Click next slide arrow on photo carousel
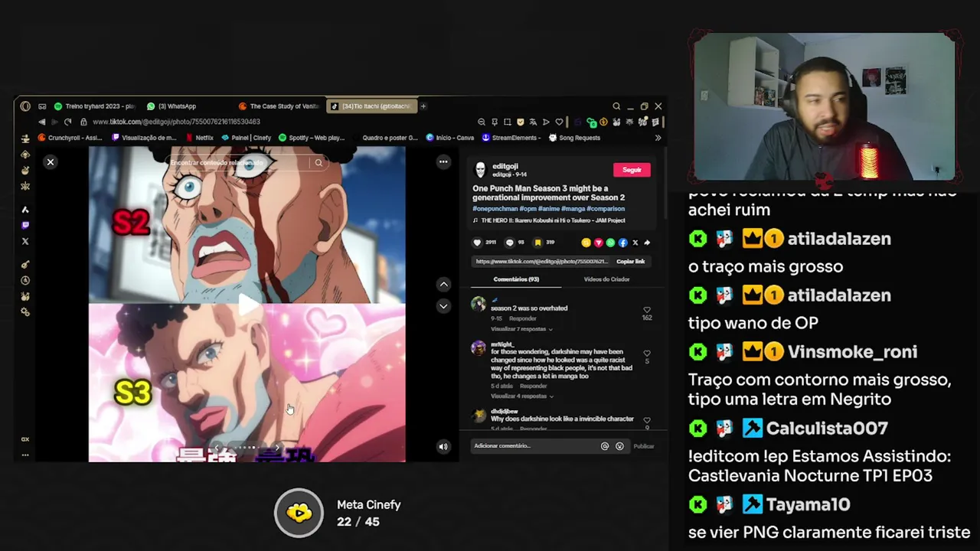This screenshot has width=980, height=551. click(277, 447)
